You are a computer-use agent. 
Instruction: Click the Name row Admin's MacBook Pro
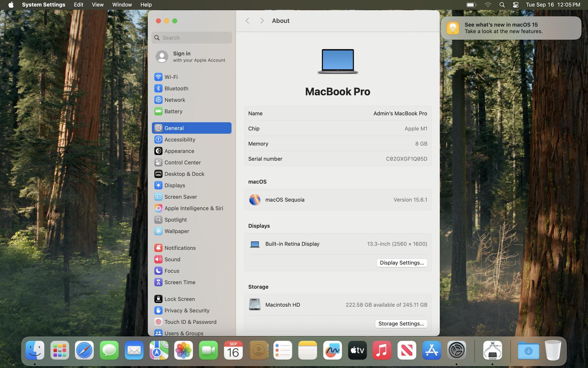338,113
